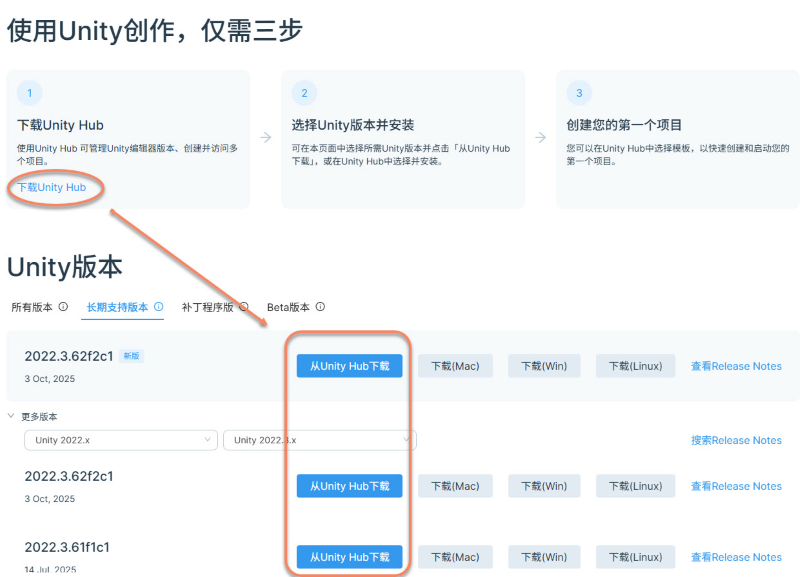Image resolution: width=800 pixels, height=577 pixels.
Task: Open the 搜索Release Notes link
Action: point(736,440)
